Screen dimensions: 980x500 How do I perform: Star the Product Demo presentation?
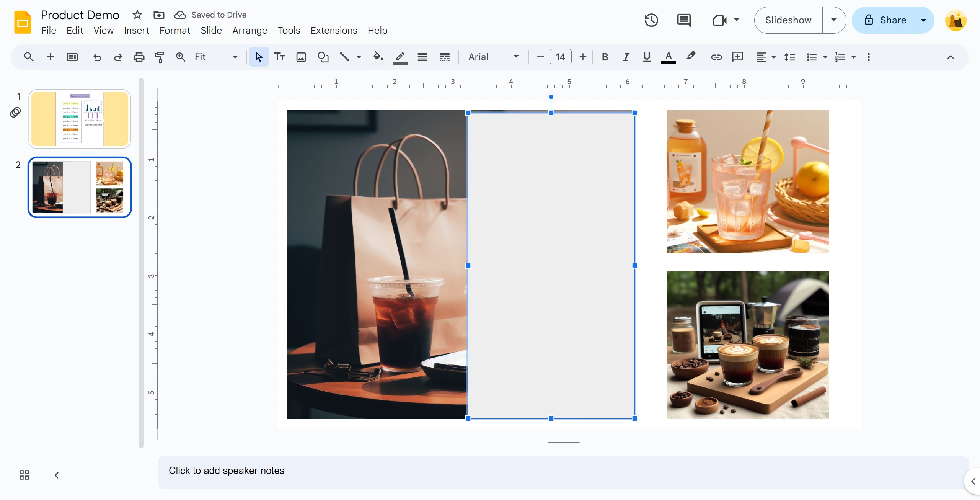tap(137, 15)
